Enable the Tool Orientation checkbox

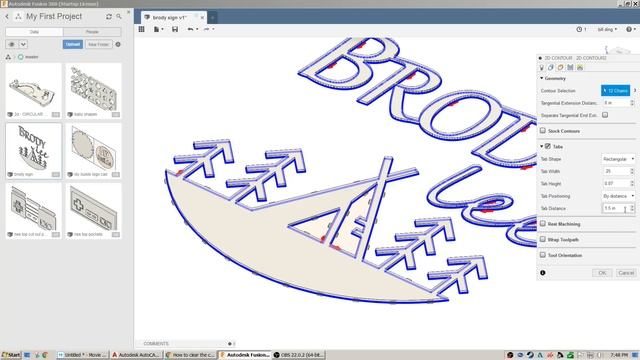[x=543, y=255]
